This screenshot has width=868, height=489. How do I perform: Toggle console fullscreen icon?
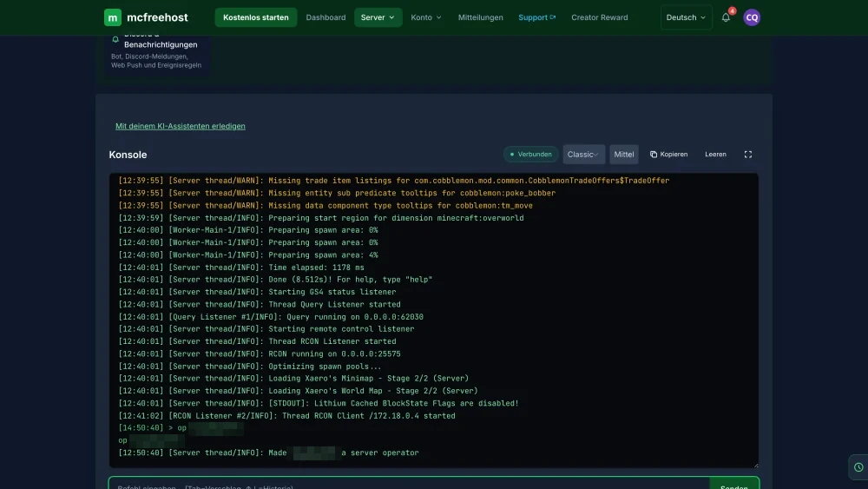tap(748, 155)
